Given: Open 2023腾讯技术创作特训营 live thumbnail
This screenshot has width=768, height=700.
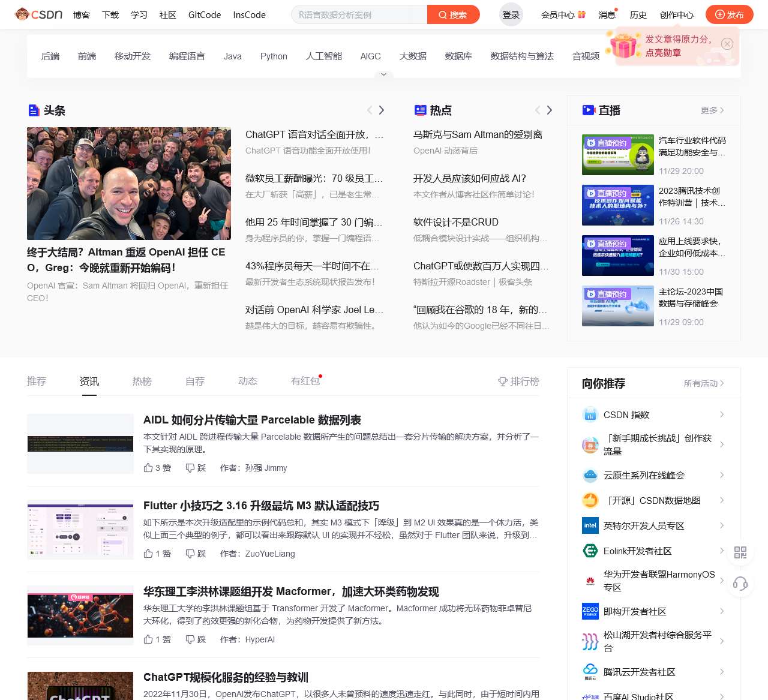Looking at the screenshot, I should pyautogui.click(x=618, y=205).
